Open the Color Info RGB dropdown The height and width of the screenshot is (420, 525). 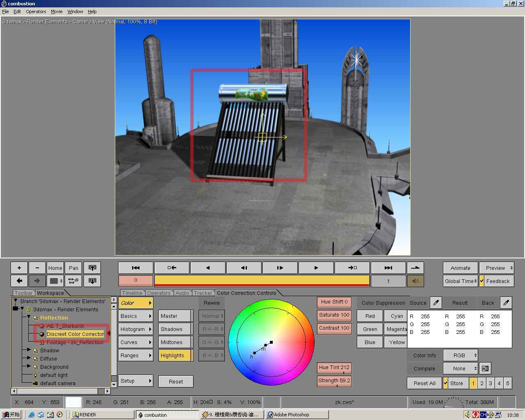(460, 355)
